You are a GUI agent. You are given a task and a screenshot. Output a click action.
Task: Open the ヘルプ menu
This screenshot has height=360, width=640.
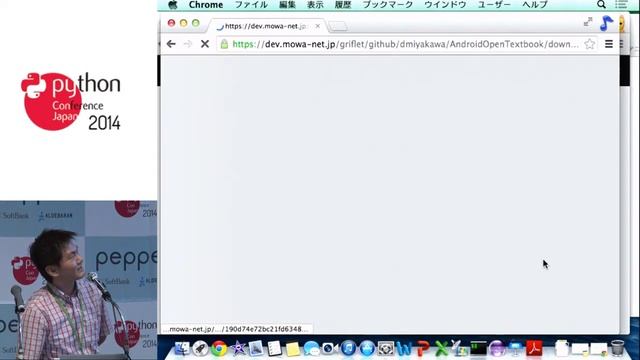(x=535, y=5)
